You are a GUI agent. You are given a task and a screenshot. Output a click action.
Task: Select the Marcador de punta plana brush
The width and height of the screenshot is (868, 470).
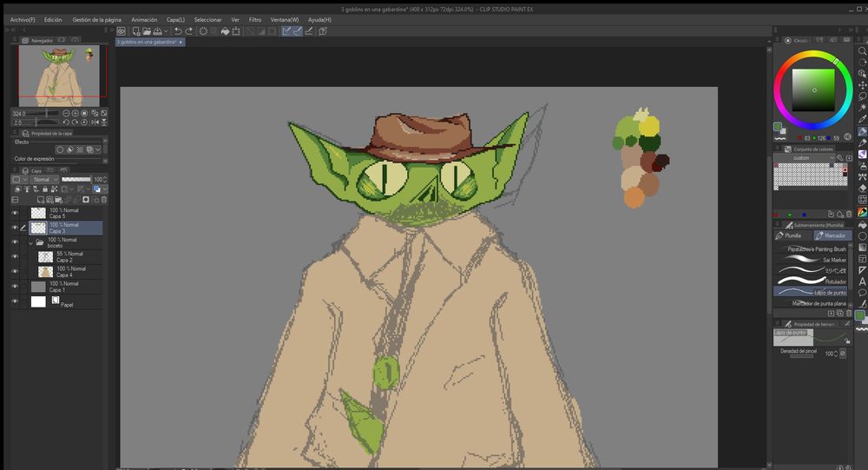click(811, 303)
